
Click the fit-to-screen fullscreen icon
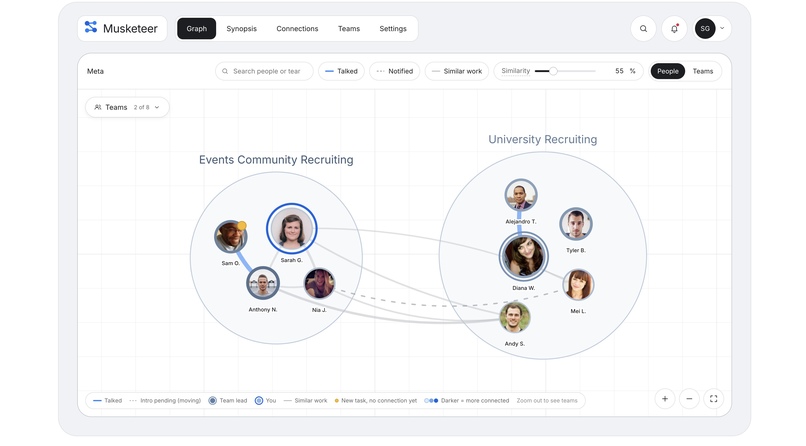pyautogui.click(x=713, y=399)
